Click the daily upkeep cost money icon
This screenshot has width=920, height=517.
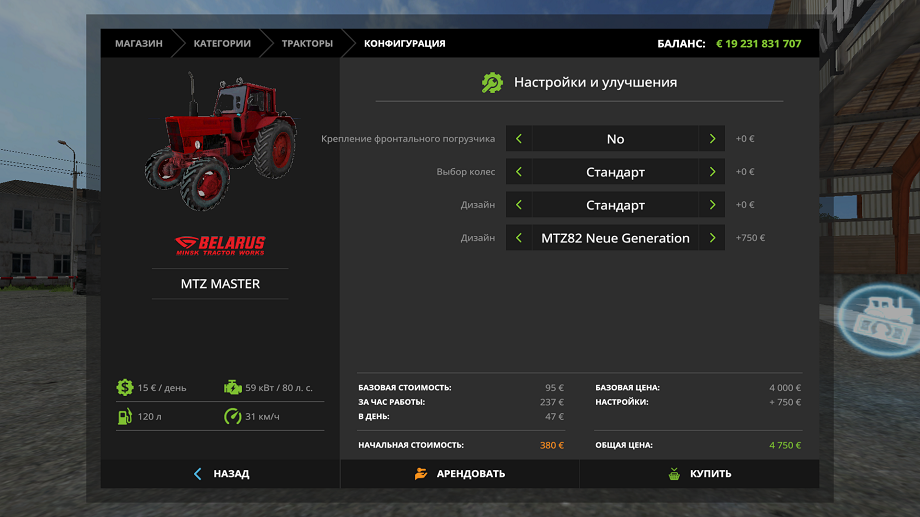click(x=124, y=387)
